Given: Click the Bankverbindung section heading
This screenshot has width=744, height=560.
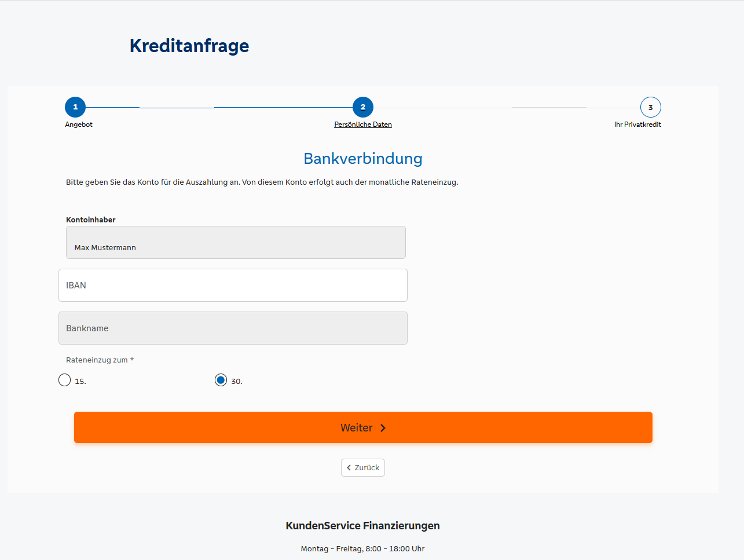Looking at the screenshot, I should click(x=363, y=159).
